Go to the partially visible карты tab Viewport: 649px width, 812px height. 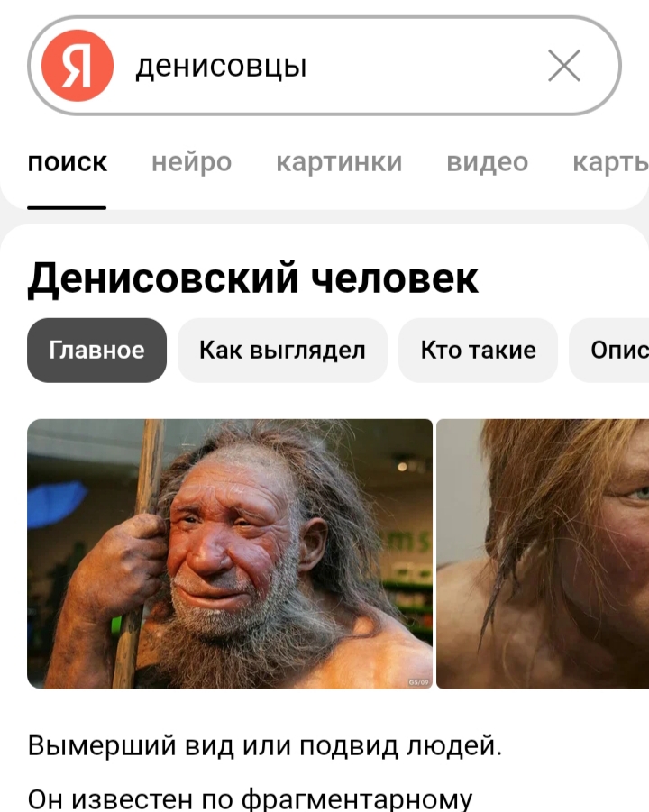click(x=610, y=162)
